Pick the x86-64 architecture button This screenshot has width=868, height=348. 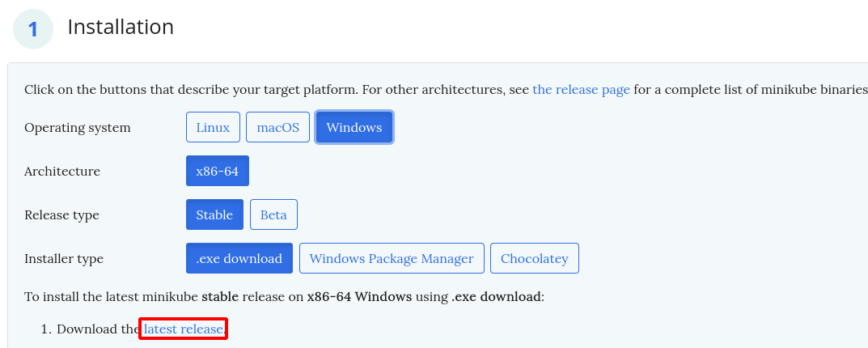click(218, 171)
